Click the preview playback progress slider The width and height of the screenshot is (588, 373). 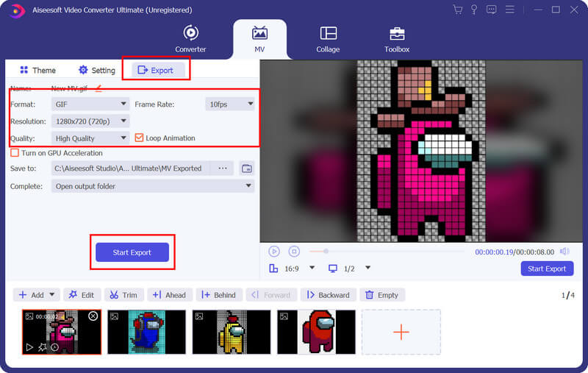387,252
